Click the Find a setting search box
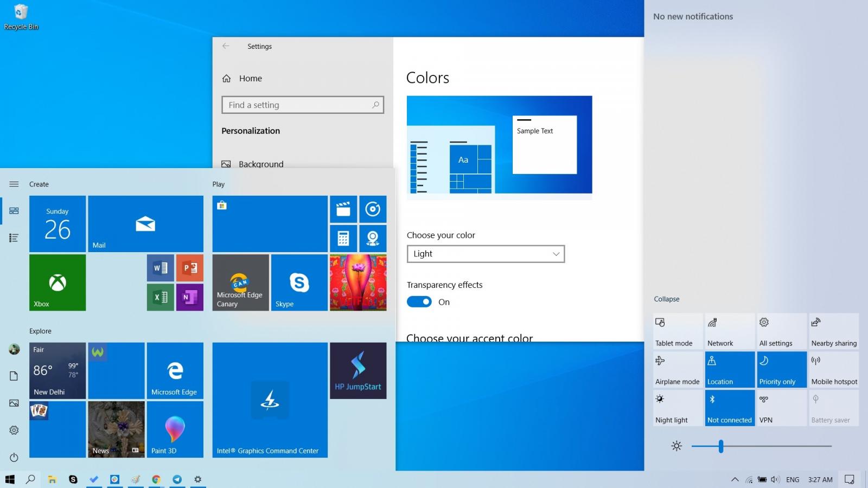 (302, 105)
